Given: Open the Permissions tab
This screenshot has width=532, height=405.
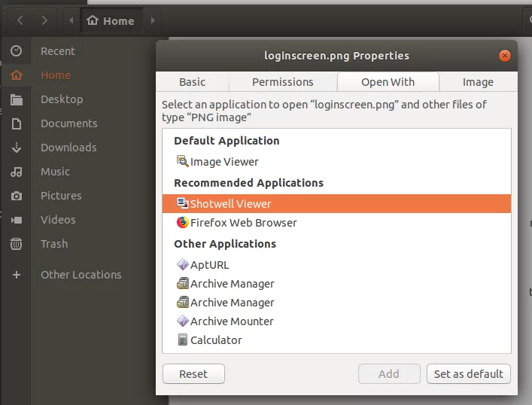Looking at the screenshot, I should coord(282,82).
